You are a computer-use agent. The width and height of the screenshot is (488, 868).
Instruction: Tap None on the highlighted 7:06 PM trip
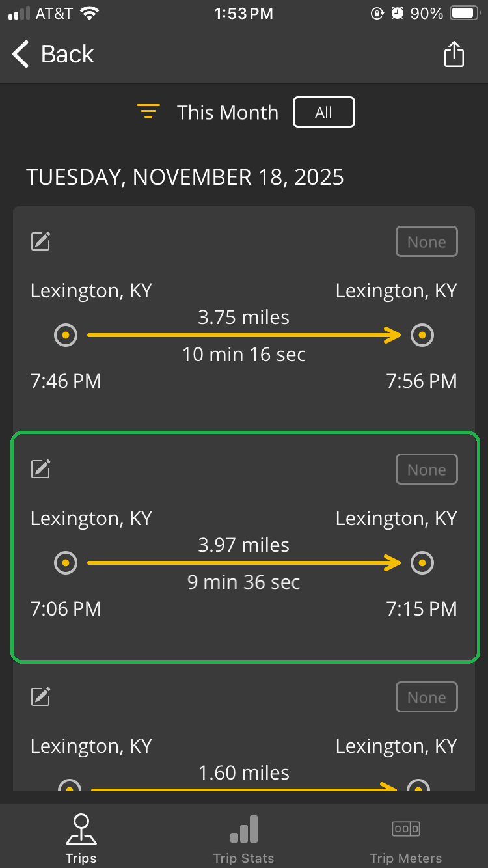click(427, 469)
